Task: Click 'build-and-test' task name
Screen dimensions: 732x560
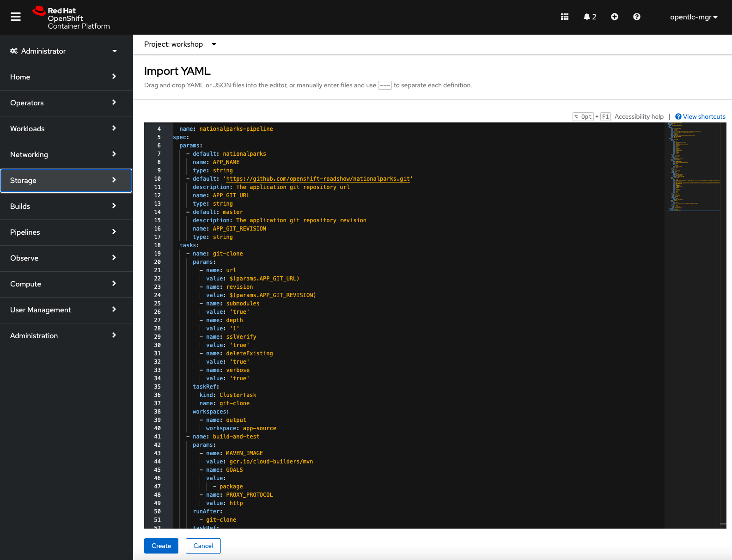Action: coord(236,437)
